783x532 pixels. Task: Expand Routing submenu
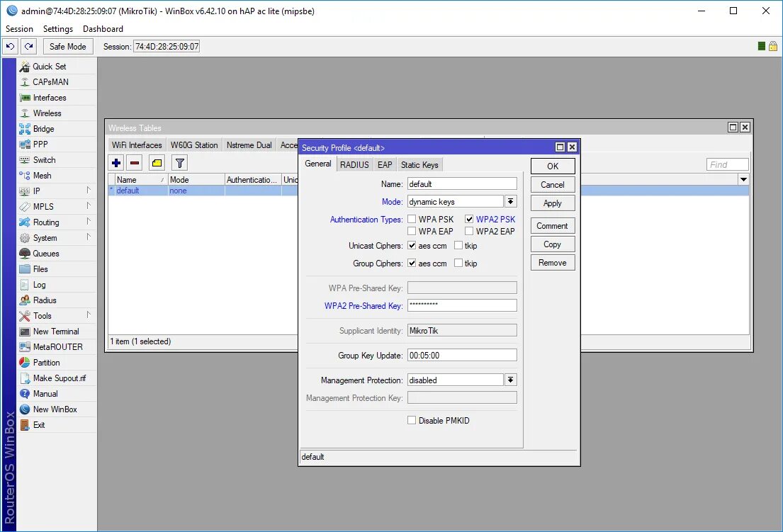click(89, 221)
